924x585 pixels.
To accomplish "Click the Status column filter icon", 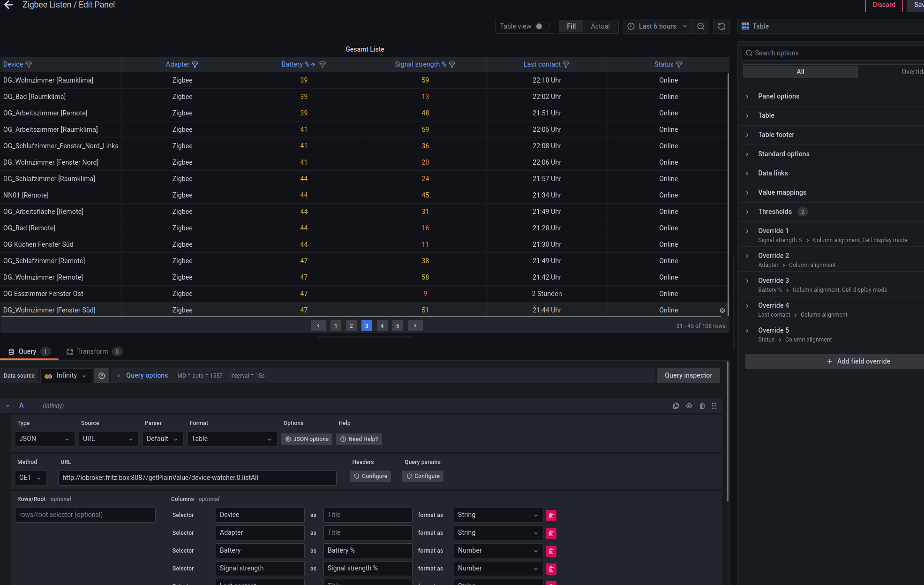I will pyautogui.click(x=679, y=65).
